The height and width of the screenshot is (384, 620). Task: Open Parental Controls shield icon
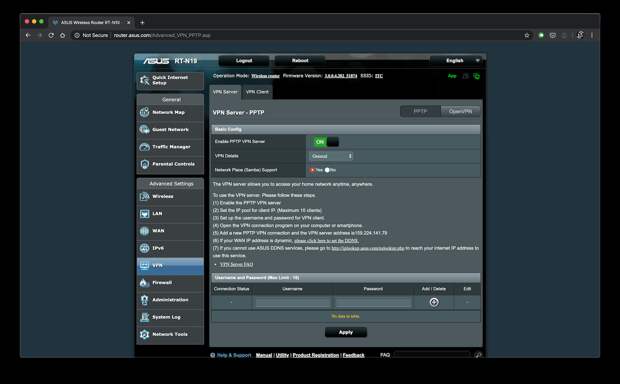coord(144,164)
